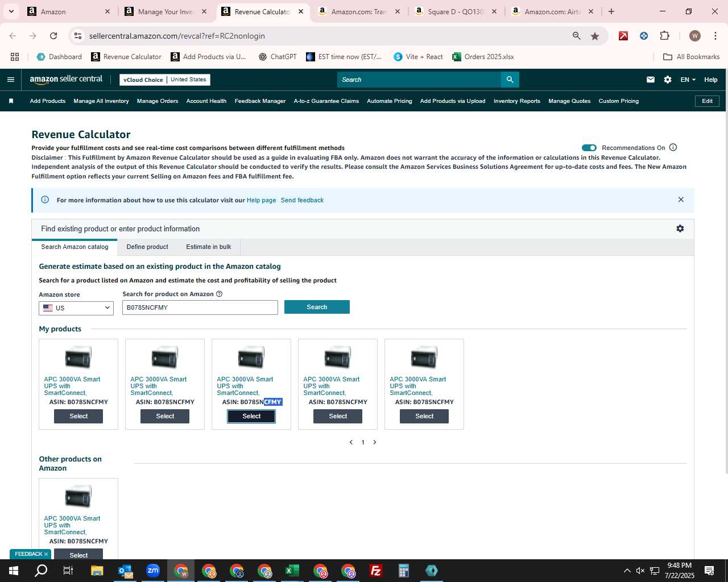
Task: Click Select under first My products card
Action: [78, 416]
